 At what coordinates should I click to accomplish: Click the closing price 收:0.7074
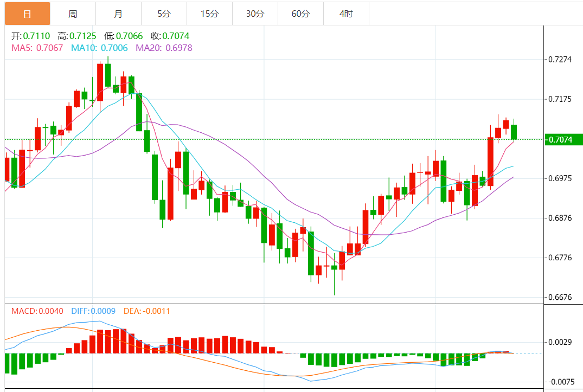[170, 36]
